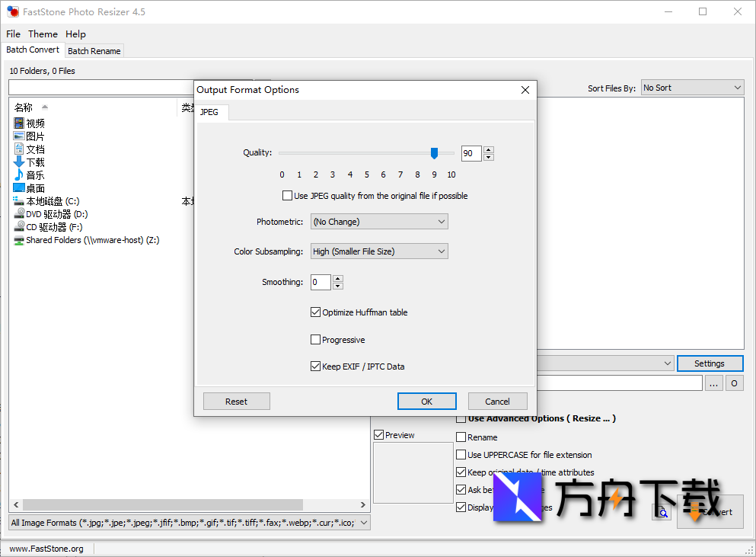Open the 视频 videos folder icon
Image resolution: width=756 pixels, height=557 pixels.
pyautogui.click(x=19, y=123)
